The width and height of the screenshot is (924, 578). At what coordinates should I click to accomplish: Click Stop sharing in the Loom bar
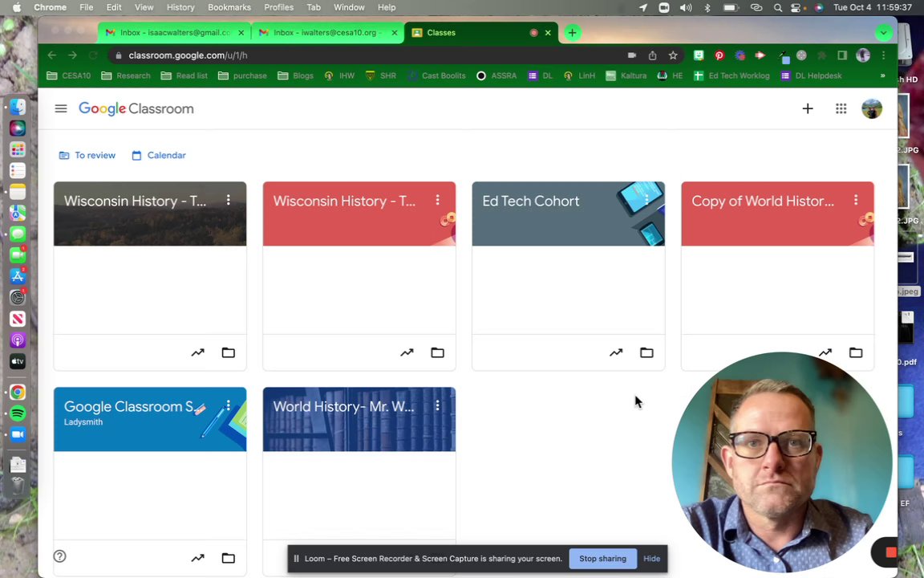pos(602,559)
